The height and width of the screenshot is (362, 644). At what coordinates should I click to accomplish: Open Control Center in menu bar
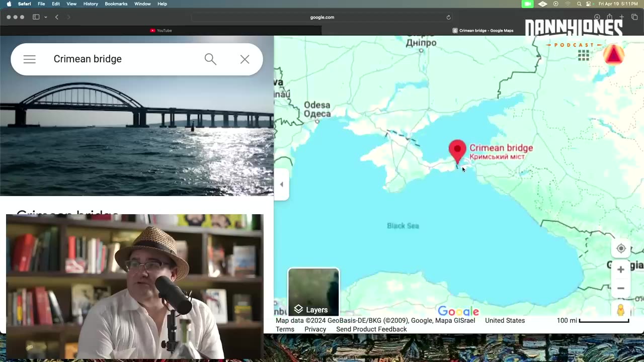589,4
